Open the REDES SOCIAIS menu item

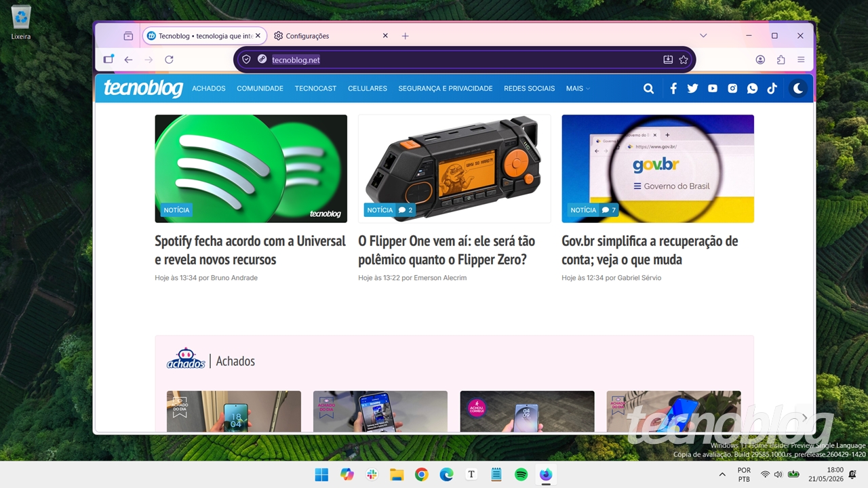tap(529, 88)
